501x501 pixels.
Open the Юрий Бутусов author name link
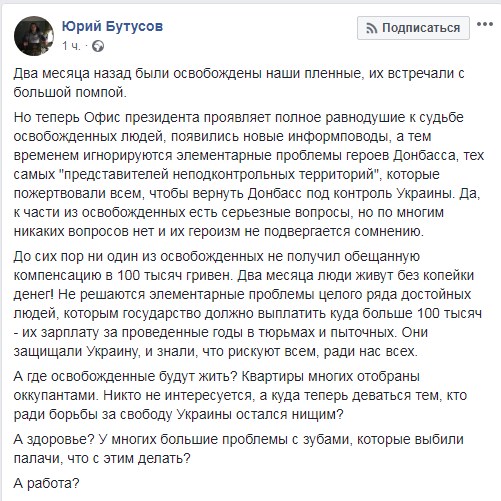tap(112, 26)
